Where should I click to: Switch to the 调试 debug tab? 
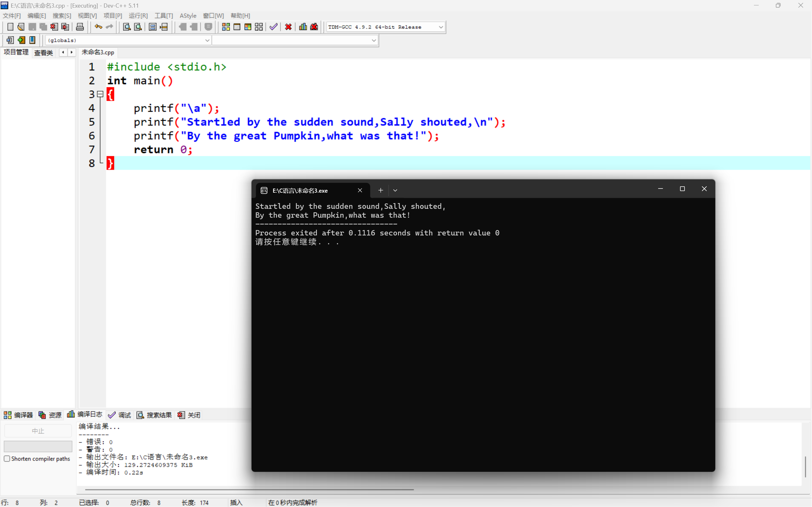tap(120, 415)
